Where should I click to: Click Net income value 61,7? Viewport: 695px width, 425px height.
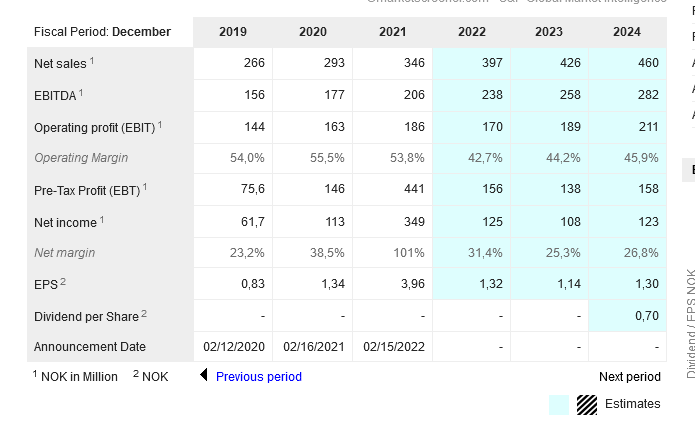[253, 222]
